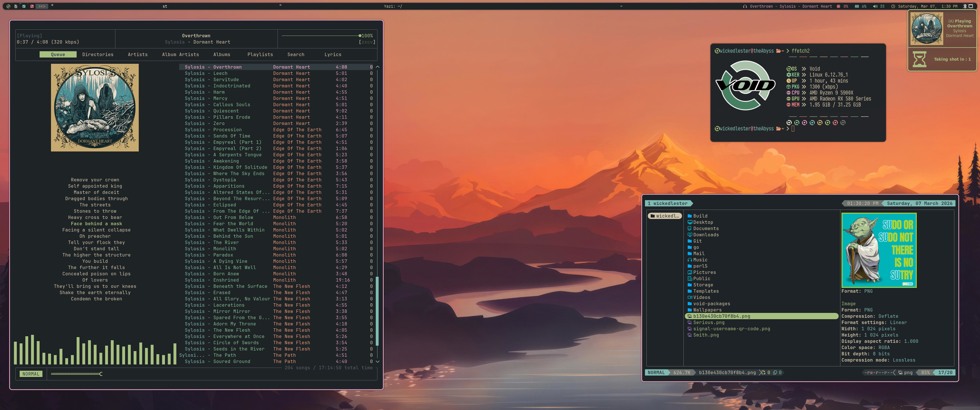980x410 pixels.
Task: Switch to the red phone workspace icon
Action: click(32, 7)
